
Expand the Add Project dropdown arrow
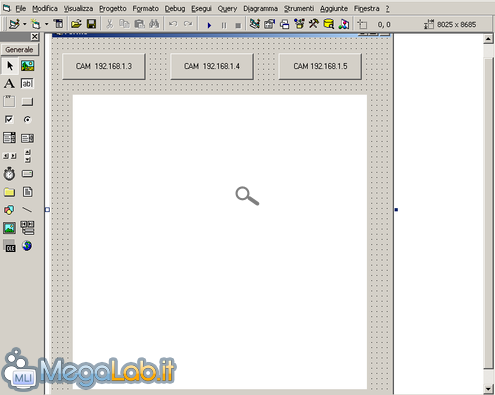[25, 24]
